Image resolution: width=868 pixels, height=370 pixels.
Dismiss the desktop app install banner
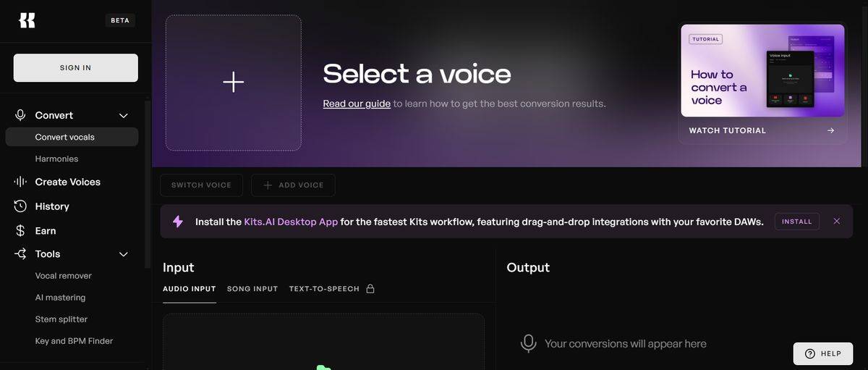coord(837,222)
